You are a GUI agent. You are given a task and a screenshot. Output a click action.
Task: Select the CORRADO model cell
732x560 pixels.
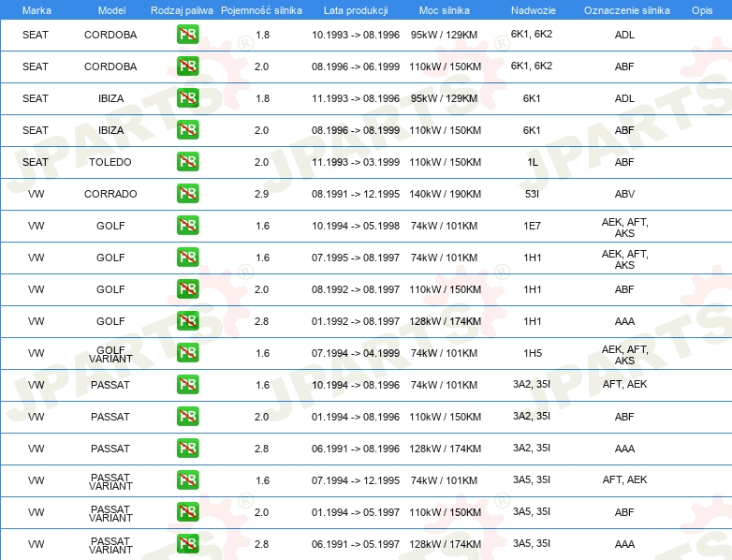tap(110, 194)
